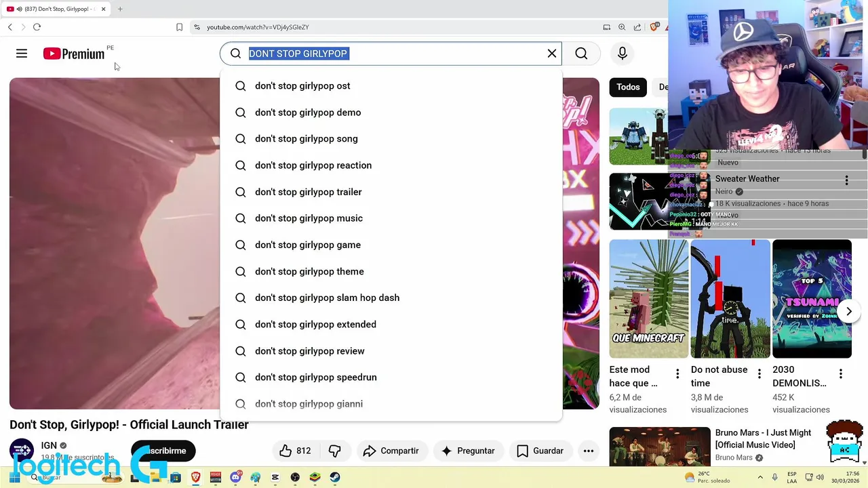Open site settings icon in address bar
The image size is (868, 488).
197,27
